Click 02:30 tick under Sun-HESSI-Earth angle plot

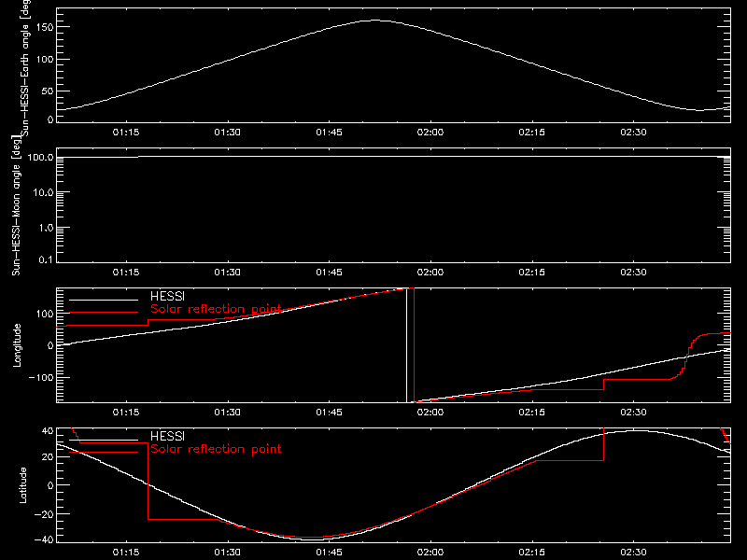634,133
